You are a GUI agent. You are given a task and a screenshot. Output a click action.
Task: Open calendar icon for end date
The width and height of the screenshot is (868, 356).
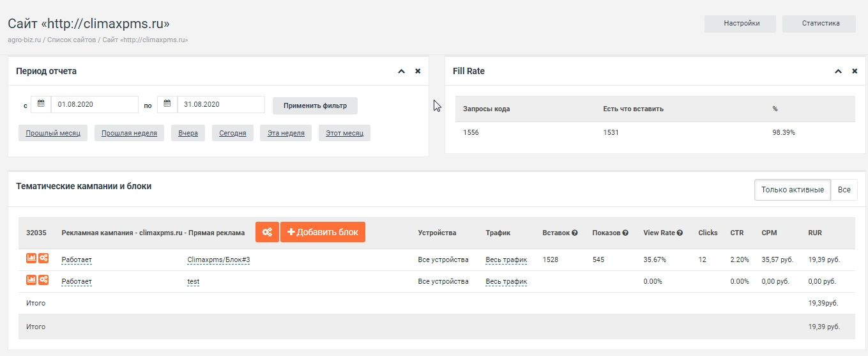tap(167, 104)
